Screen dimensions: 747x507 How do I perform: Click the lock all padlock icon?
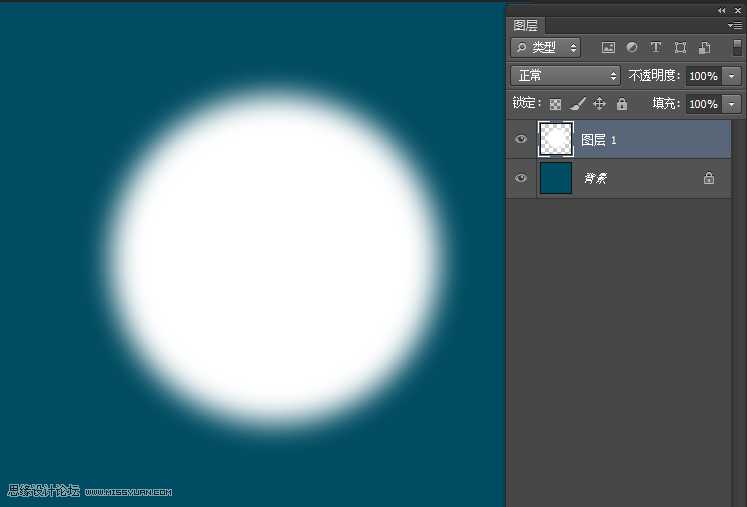pos(622,104)
